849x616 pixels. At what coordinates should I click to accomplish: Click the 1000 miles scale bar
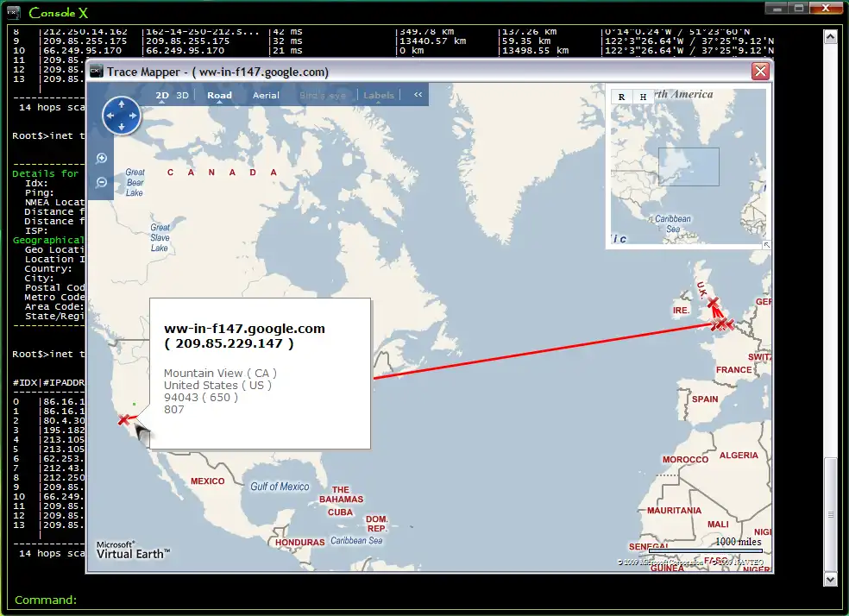click(706, 551)
